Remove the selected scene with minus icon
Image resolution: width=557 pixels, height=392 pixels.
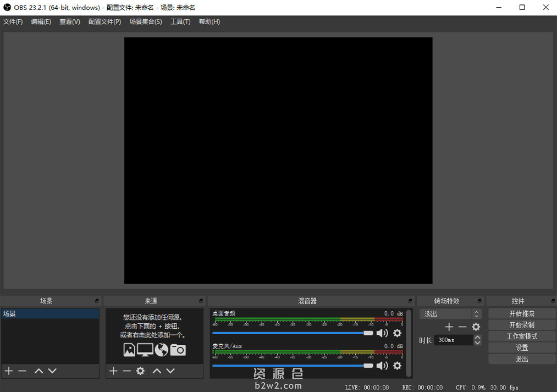click(x=23, y=371)
